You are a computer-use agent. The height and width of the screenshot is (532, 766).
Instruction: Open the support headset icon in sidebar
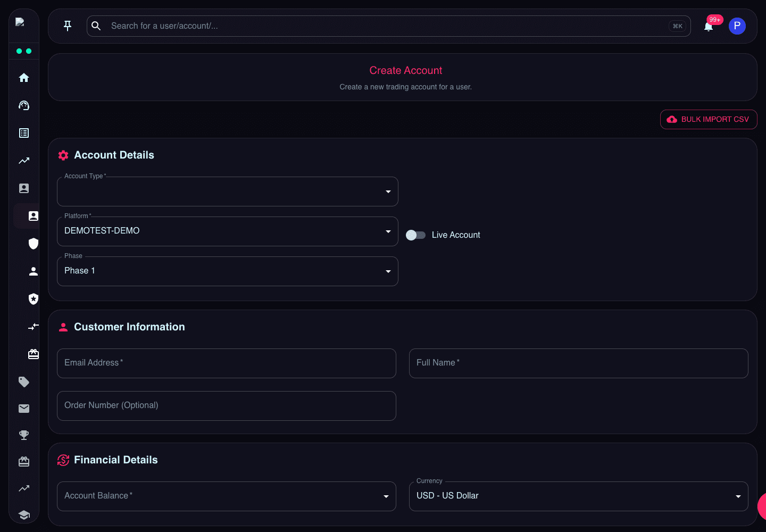tap(24, 105)
